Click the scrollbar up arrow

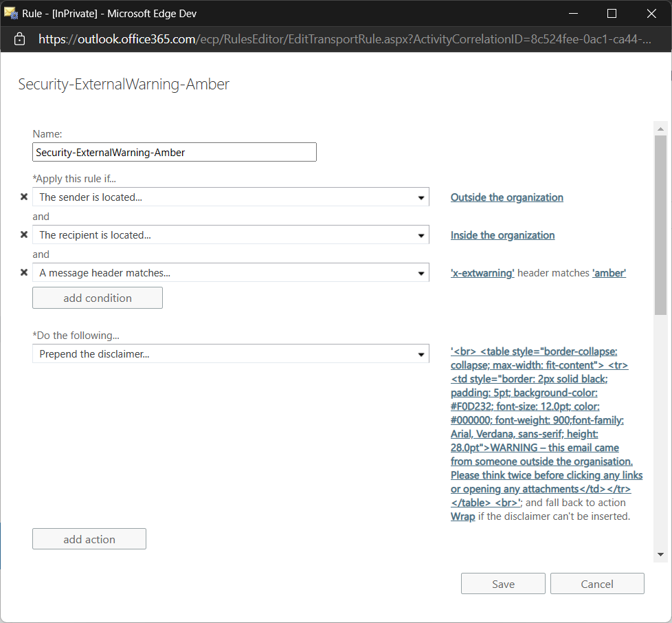[660, 128]
